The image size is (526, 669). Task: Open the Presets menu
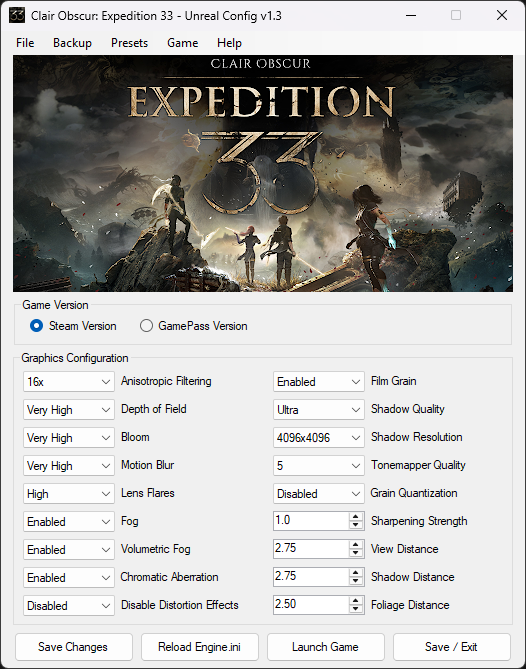pos(129,43)
